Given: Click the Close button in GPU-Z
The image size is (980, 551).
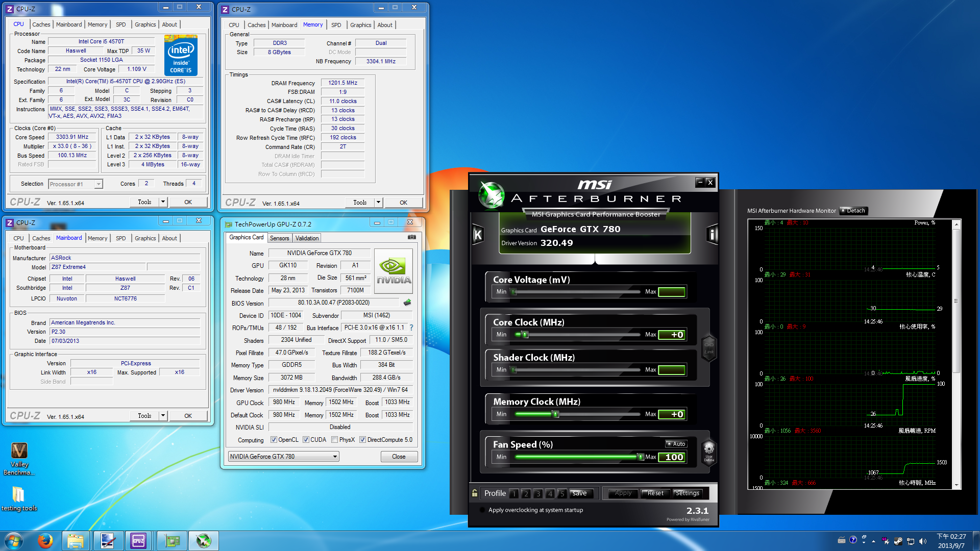Looking at the screenshot, I should (399, 457).
